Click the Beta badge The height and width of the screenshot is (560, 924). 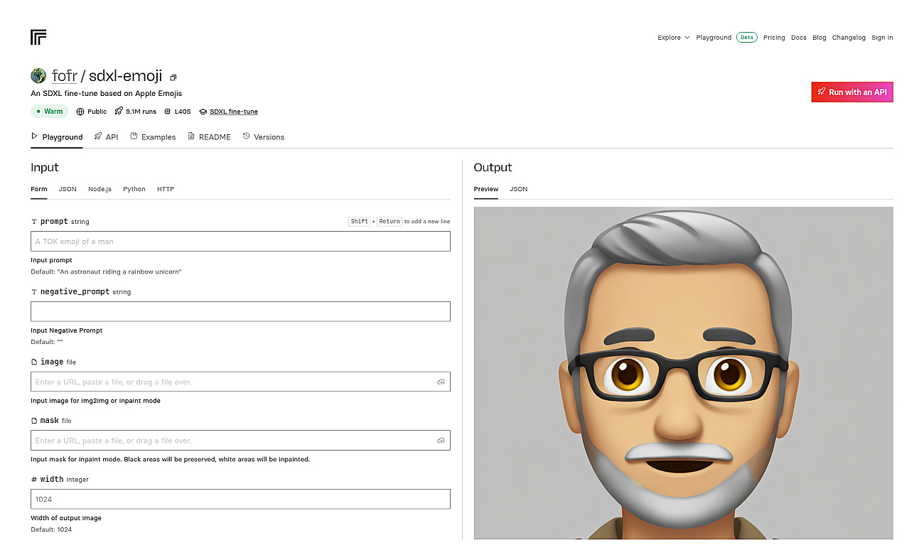[x=747, y=38]
